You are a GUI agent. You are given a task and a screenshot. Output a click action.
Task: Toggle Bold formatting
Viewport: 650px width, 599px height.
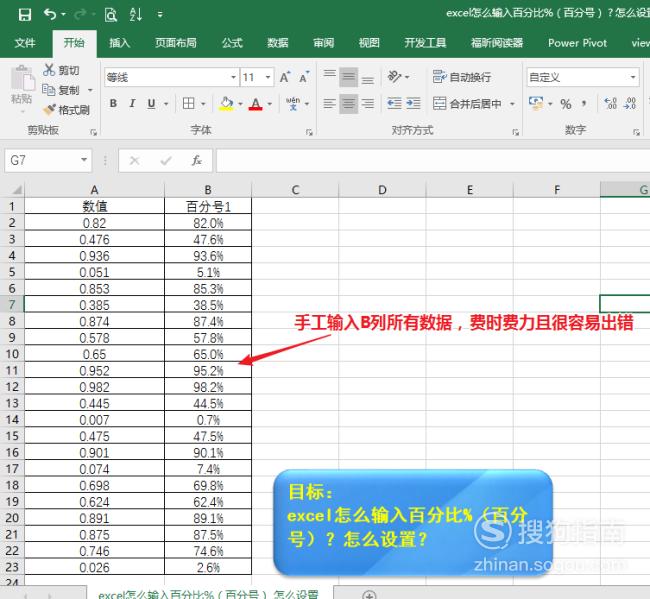pos(113,103)
